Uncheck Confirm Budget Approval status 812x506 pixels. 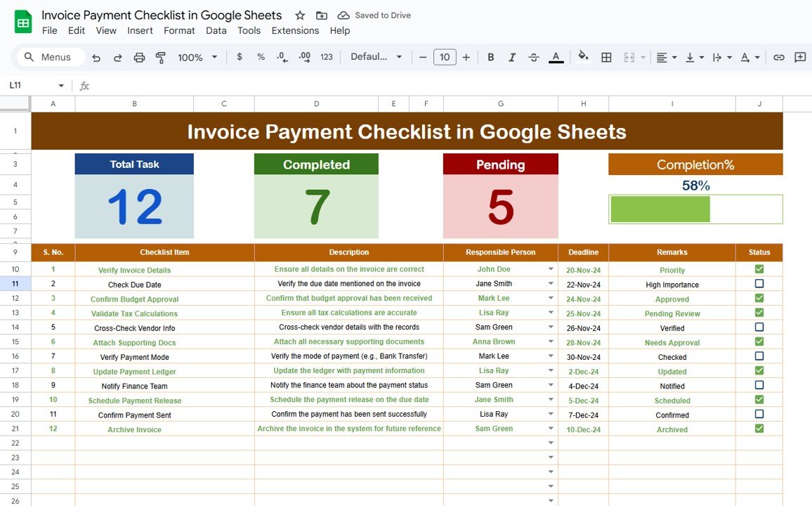[x=759, y=298]
